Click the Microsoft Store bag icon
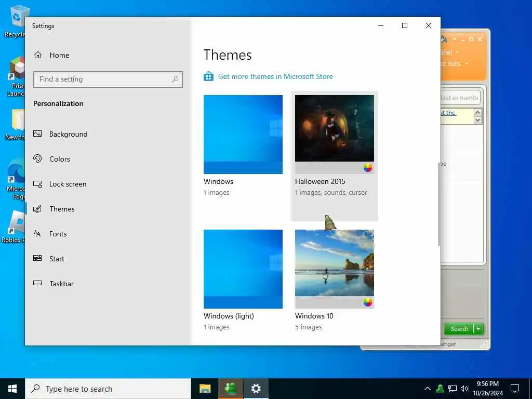 (209, 76)
